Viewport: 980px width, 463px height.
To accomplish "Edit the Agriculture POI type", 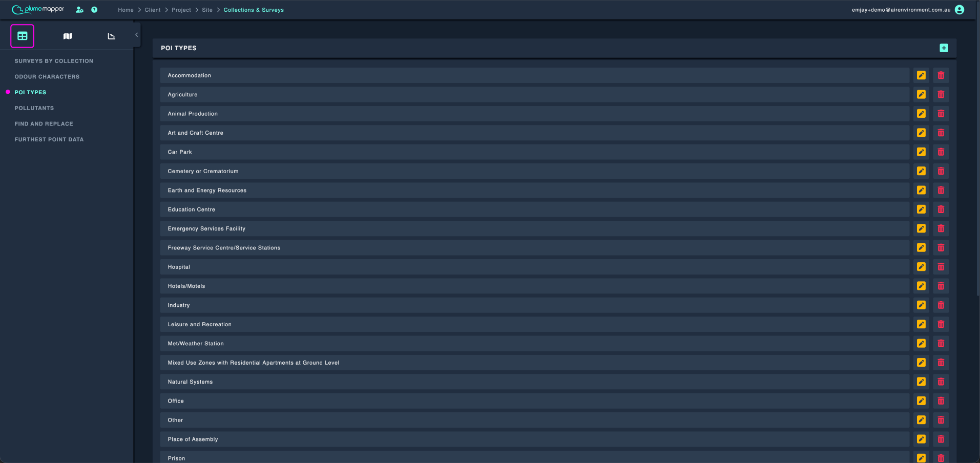I will pos(921,94).
